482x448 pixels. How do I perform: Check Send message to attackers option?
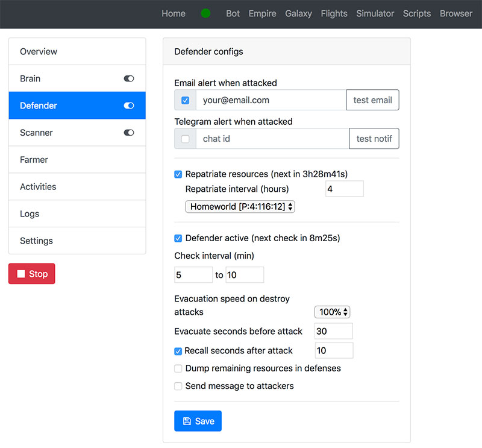point(178,386)
